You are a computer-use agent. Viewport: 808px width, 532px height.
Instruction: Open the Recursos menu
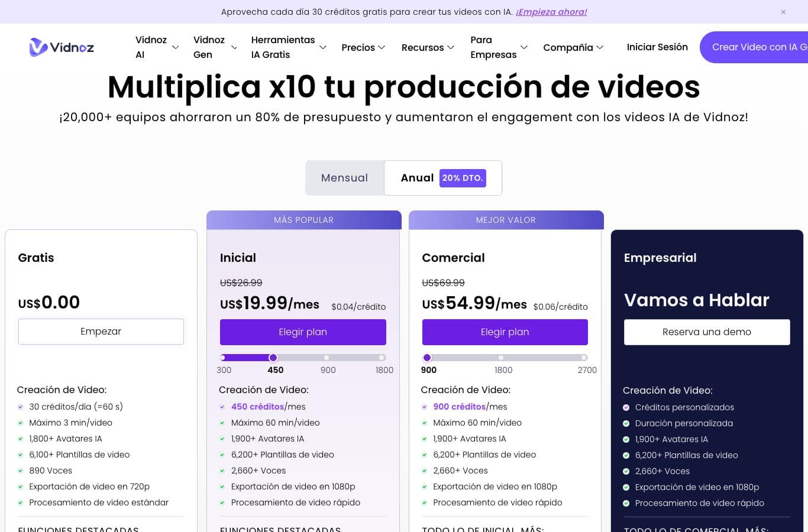click(428, 47)
